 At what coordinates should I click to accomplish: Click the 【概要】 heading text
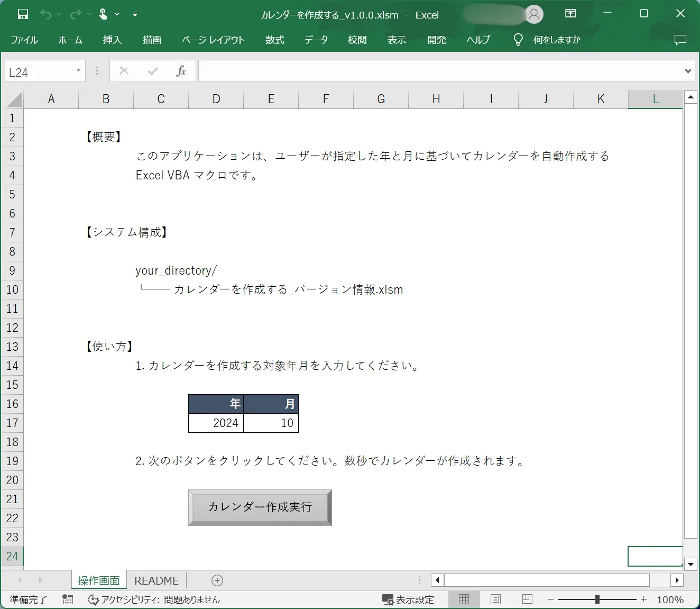104,137
